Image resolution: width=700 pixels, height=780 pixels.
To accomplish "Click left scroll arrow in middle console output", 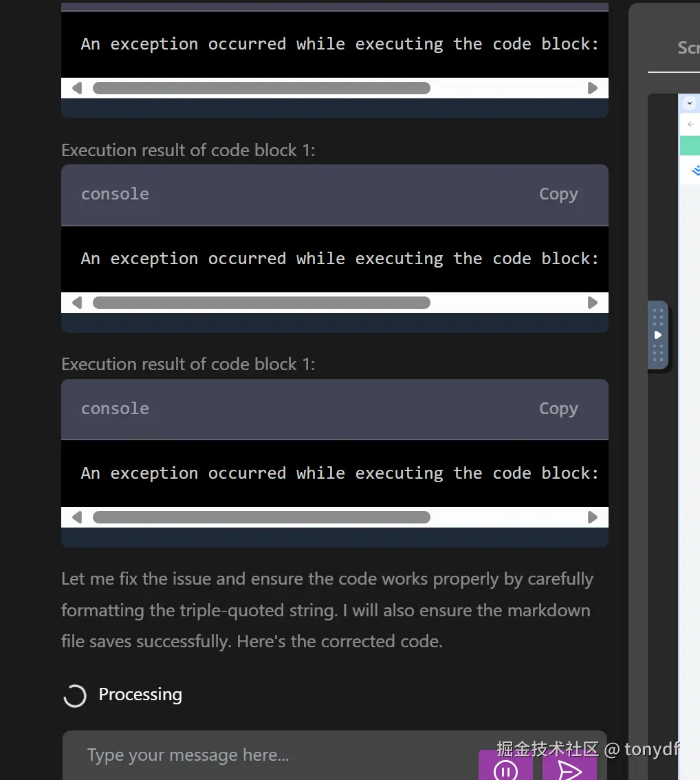I will pos(77,303).
